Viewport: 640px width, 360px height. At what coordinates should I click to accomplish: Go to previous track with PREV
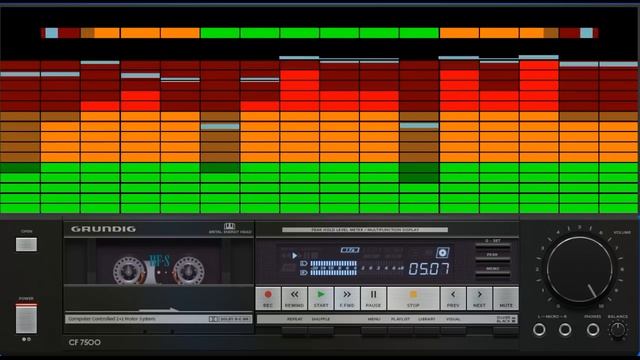453,298
